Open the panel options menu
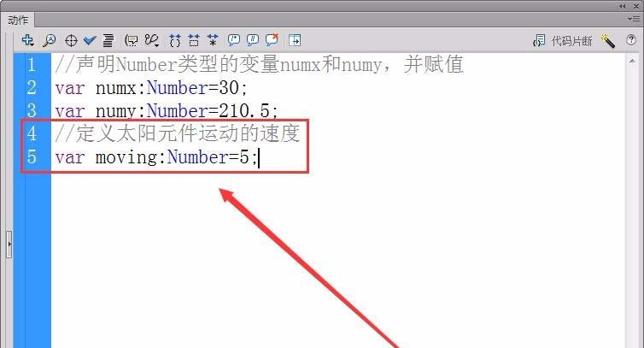644x348 pixels. point(633,19)
